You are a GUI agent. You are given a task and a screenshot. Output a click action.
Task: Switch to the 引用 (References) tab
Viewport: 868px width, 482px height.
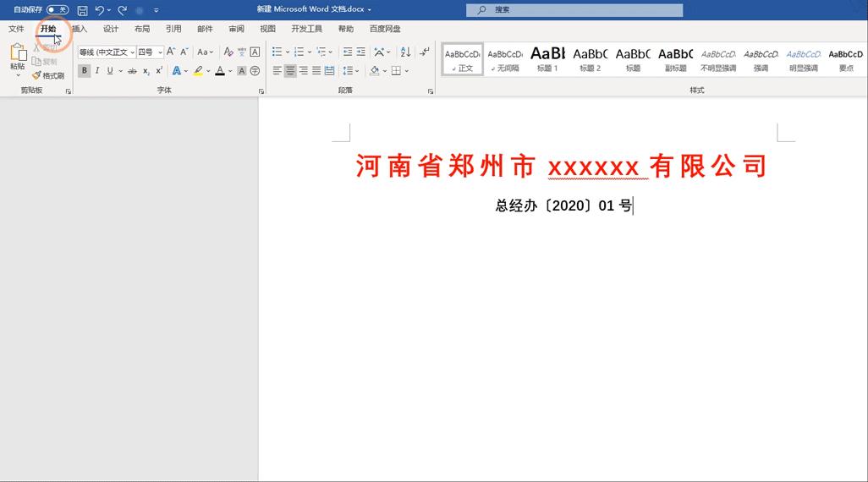pyautogui.click(x=173, y=29)
